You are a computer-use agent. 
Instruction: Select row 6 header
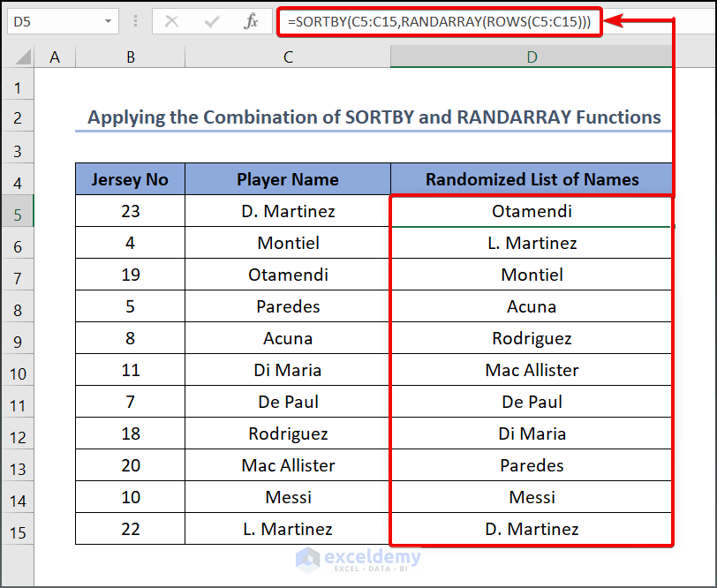(x=18, y=243)
